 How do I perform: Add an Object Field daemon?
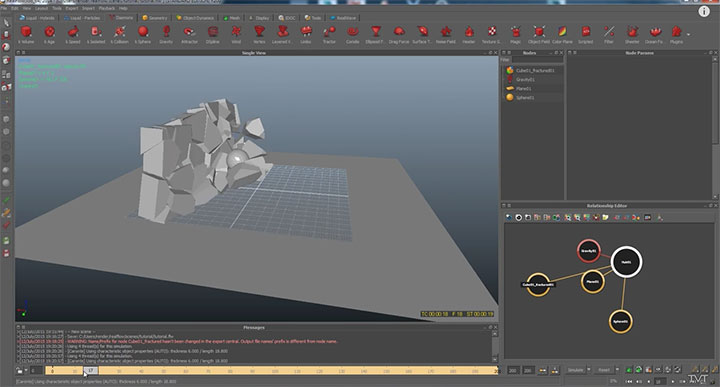(539, 34)
